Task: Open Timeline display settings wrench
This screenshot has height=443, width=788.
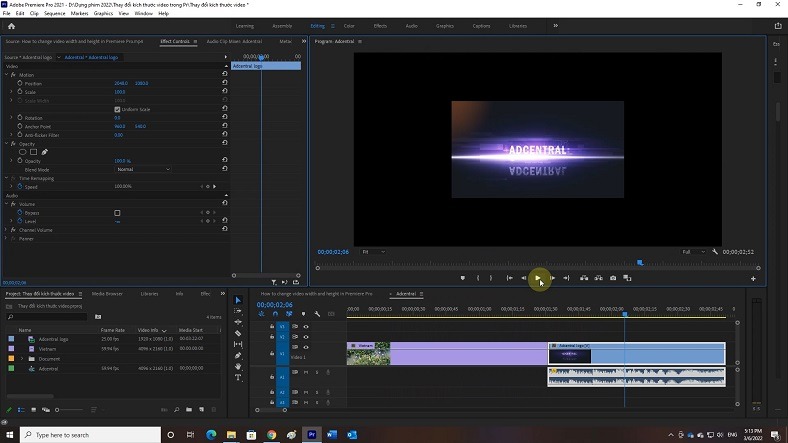Action: tap(317, 314)
